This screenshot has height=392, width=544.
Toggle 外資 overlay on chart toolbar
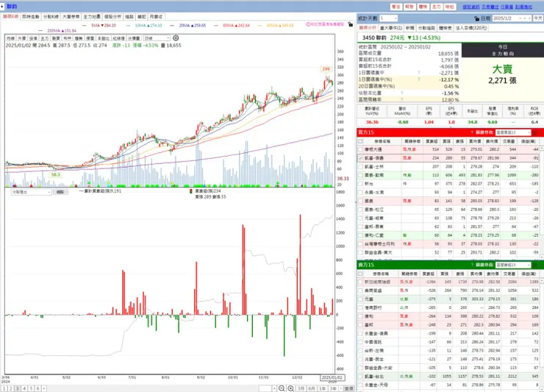coord(22,38)
